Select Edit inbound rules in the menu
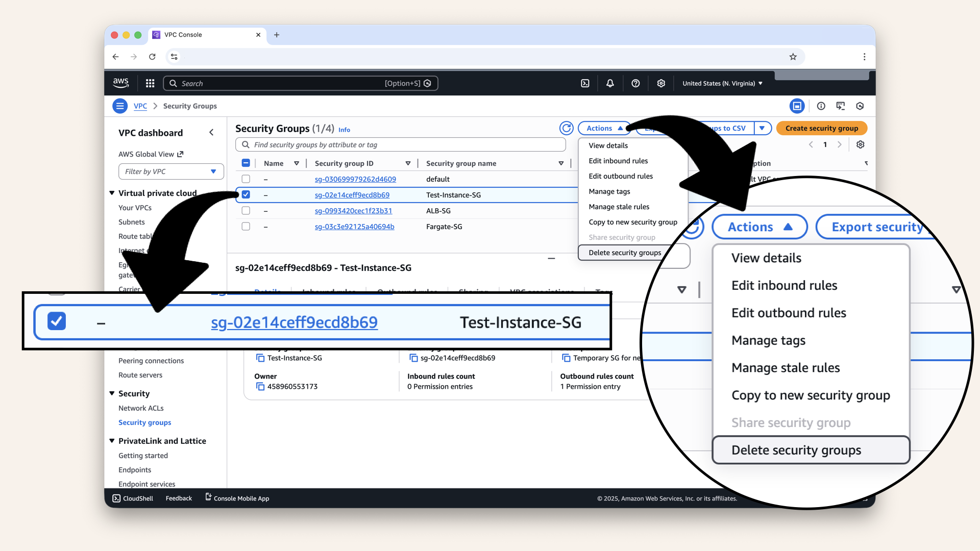980x551 pixels. [x=618, y=161]
